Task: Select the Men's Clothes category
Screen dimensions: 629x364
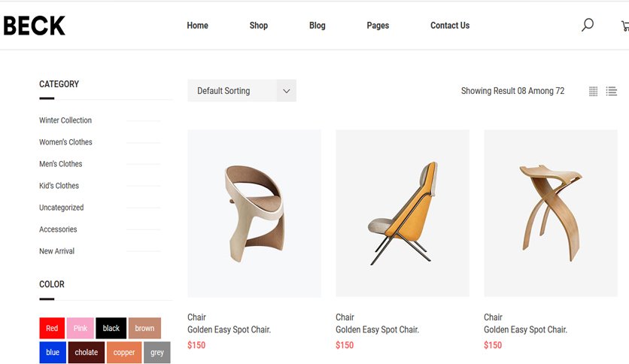Action: tap(61, 164)
